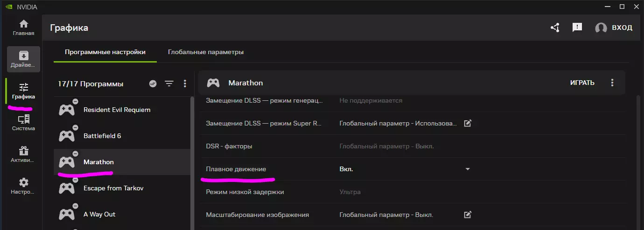644x230 pixels.
Task: Click the Не поддерживается value text
Action: (x=371, y=100)
